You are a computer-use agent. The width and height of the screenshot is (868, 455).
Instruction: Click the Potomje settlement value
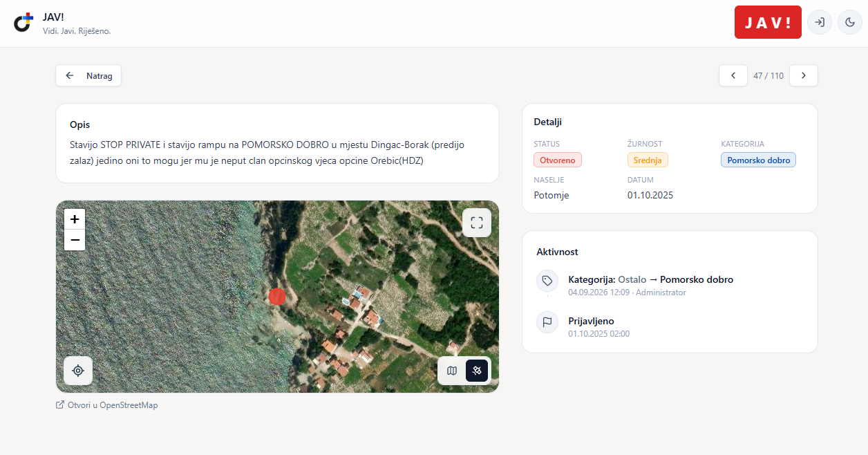tap(551, 195)
